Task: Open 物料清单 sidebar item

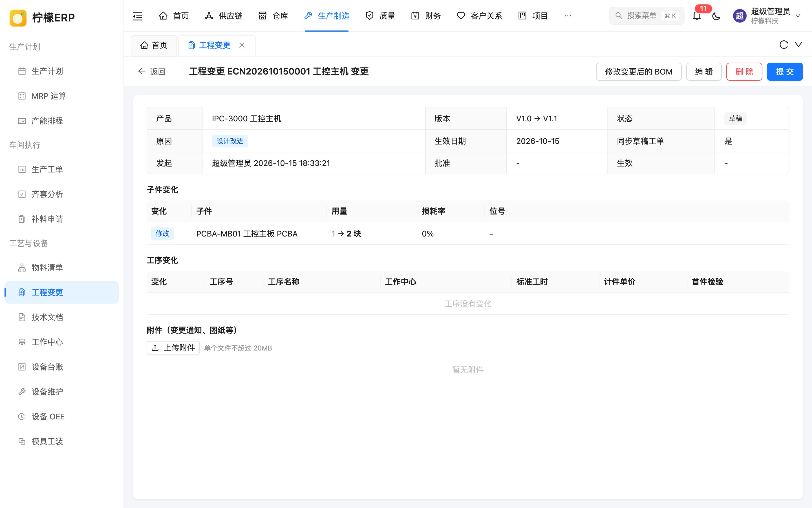Action: [x=62, y=268]
